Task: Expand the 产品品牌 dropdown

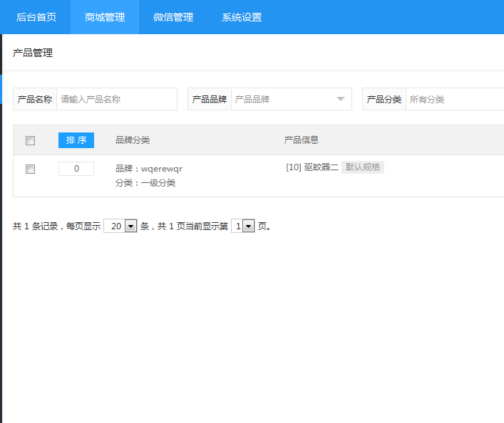Action: [x=291, y=100]
